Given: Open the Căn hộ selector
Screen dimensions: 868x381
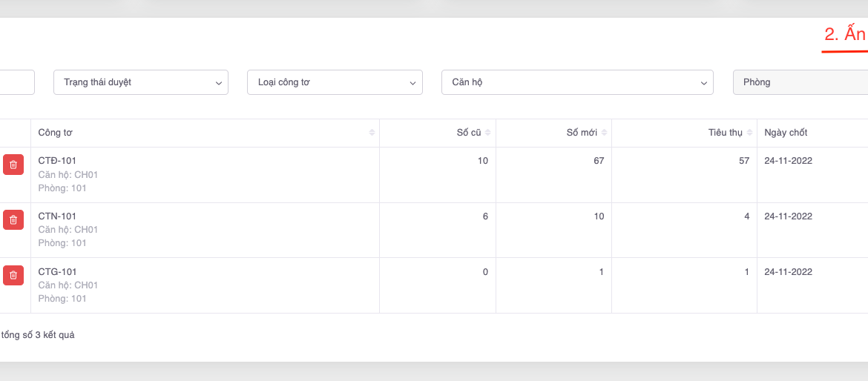Looking at the screenshot, I should coord(576,82).
